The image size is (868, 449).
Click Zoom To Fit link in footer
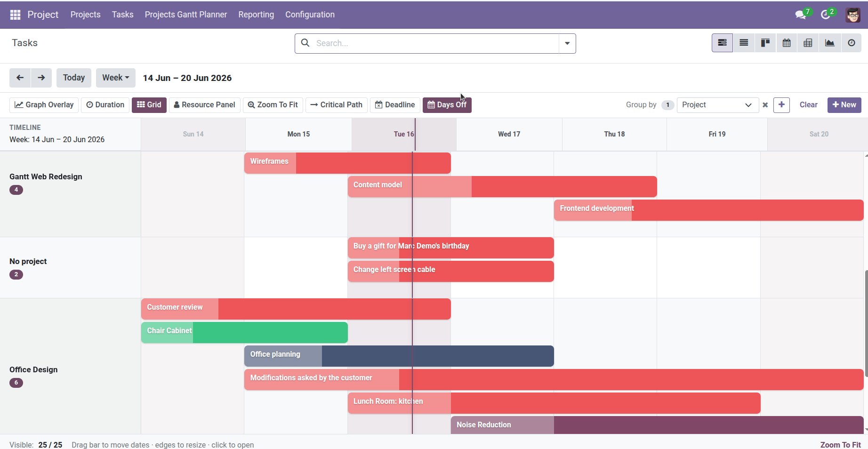841,445
